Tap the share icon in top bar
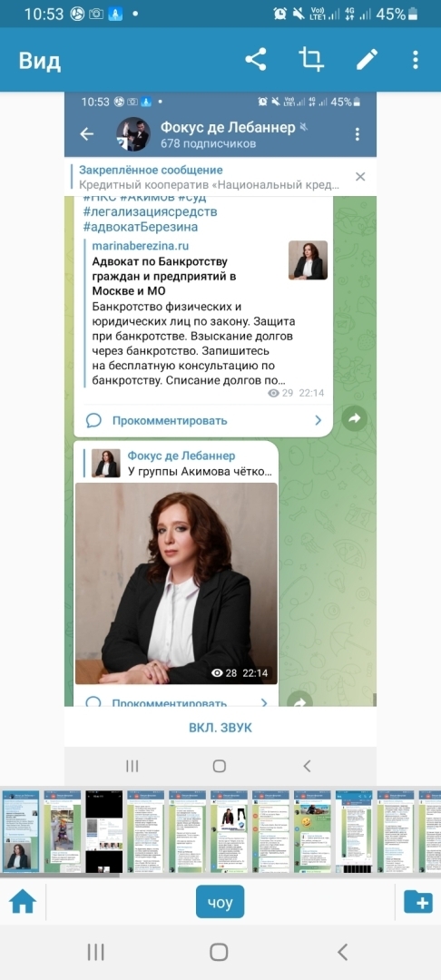This screenshot has height=980, width=441. pyautogui.click(x=256, y=59)
